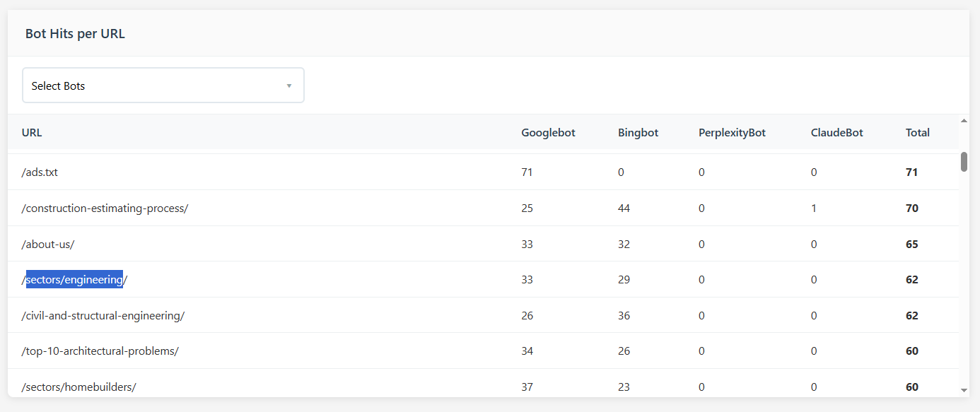This screenshot has height=412, width=980.
Task: Expand the bot filter selection list
Action: click(163, 85)
